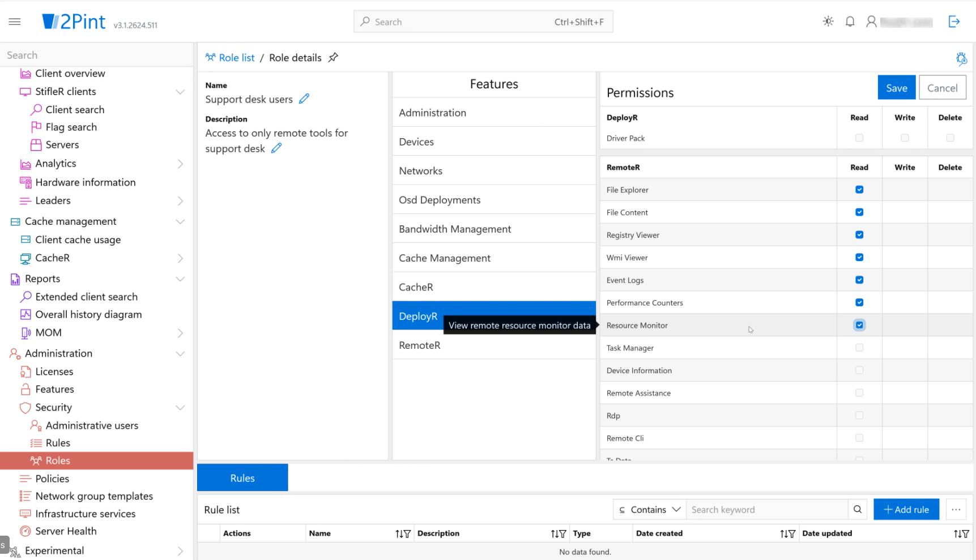The image size is (976, 560).
Task: Select the RemoteR feature
Action: (493, 345)
